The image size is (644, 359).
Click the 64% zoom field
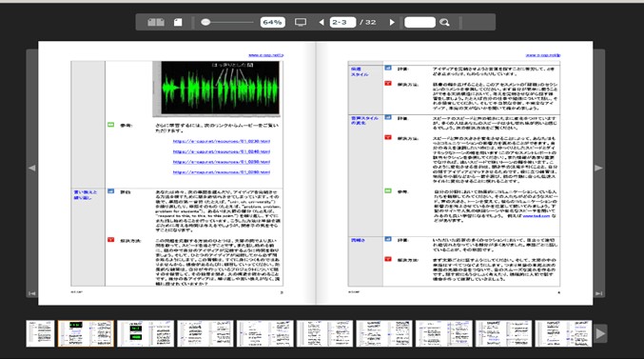[x=273, y=22]
